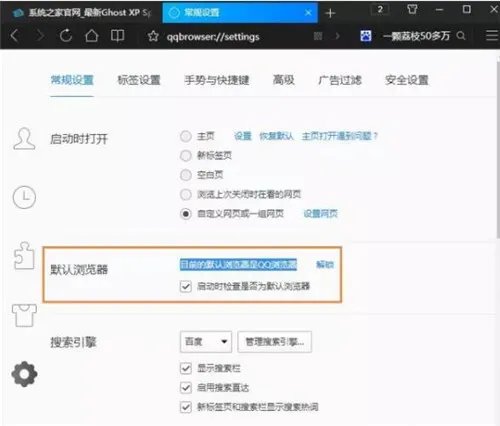Screen dimensions: 500x426
Task: Switch to 标签设置 tab
Action: click(x=139, y=80)
